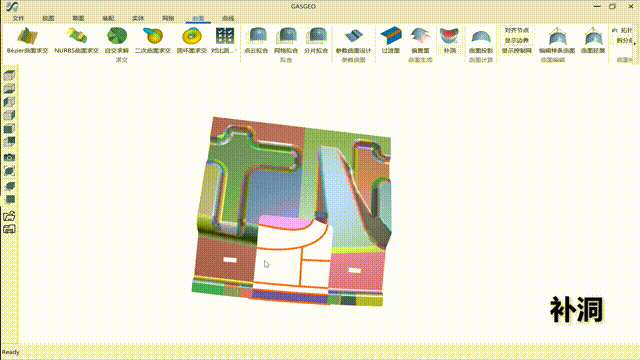Image resolution: width=640 pixels, height=360 pixels.
Task: Select the 网格拟合 mesh fitting tool
Action: click(x=286, y=40)
